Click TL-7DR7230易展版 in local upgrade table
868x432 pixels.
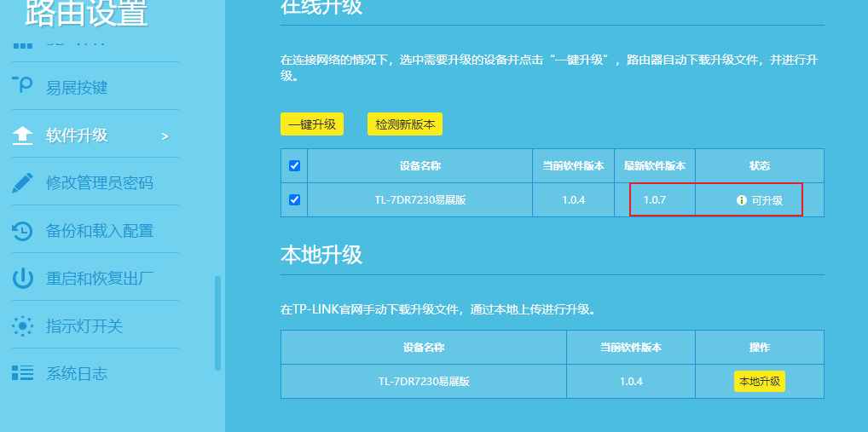(x=424, y=381)
